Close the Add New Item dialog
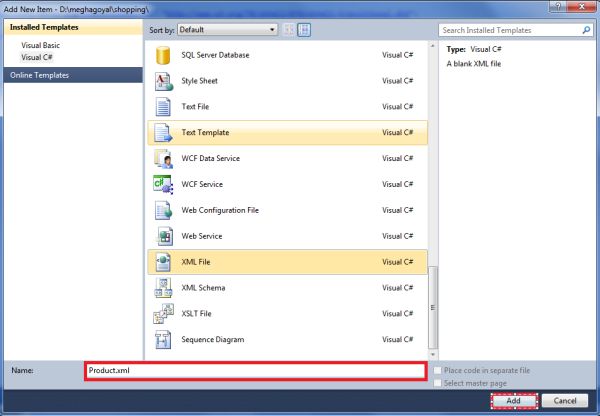600x416 pixels. (x=582, y=7)
